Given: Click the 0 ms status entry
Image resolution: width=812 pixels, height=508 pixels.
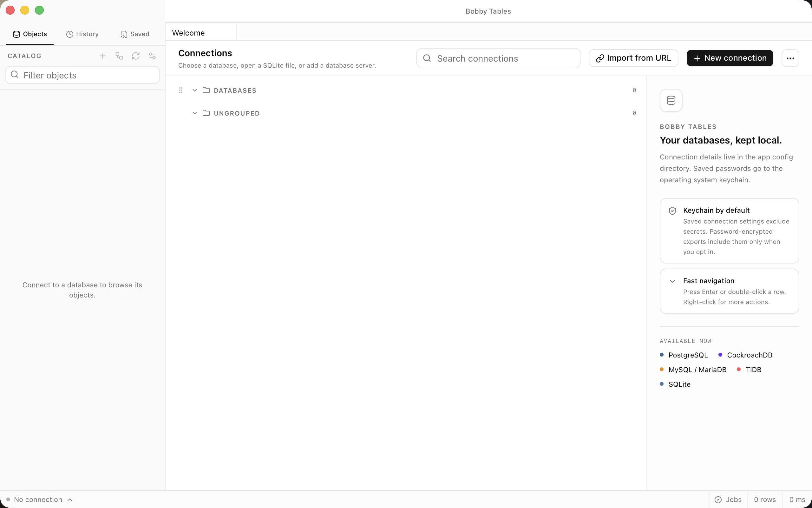Looking at the screenshot, I should [x=797, y=500].
